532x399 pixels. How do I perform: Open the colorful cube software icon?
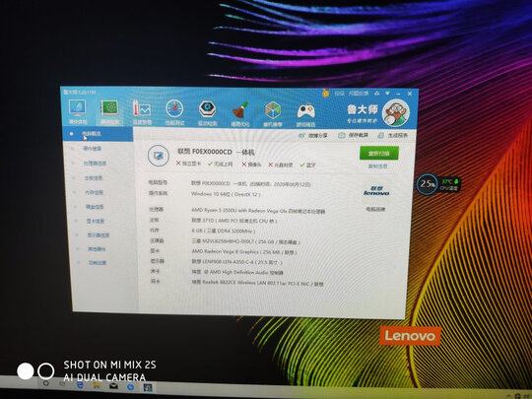[x=273, y=110]
